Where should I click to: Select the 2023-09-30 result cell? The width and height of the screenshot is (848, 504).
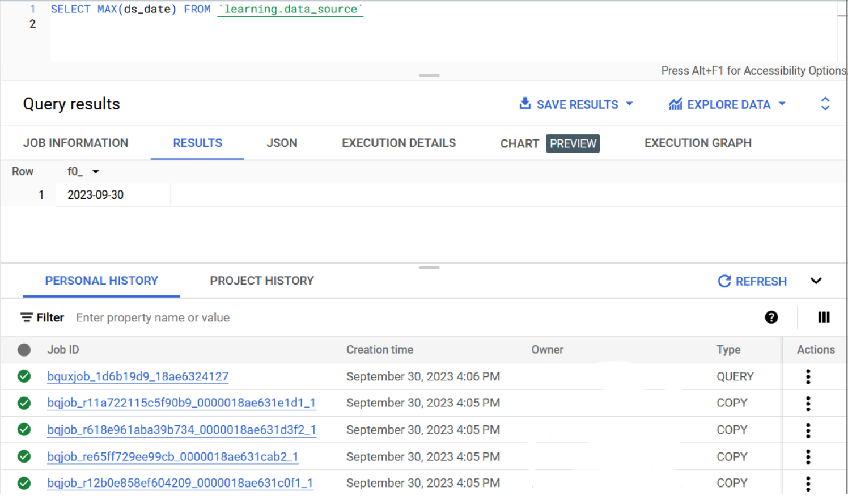113,195
